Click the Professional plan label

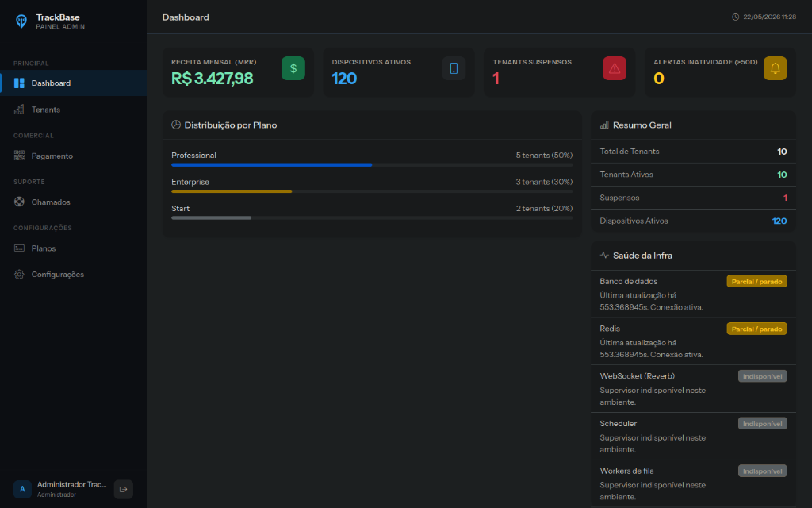click(x=193, y=155)
